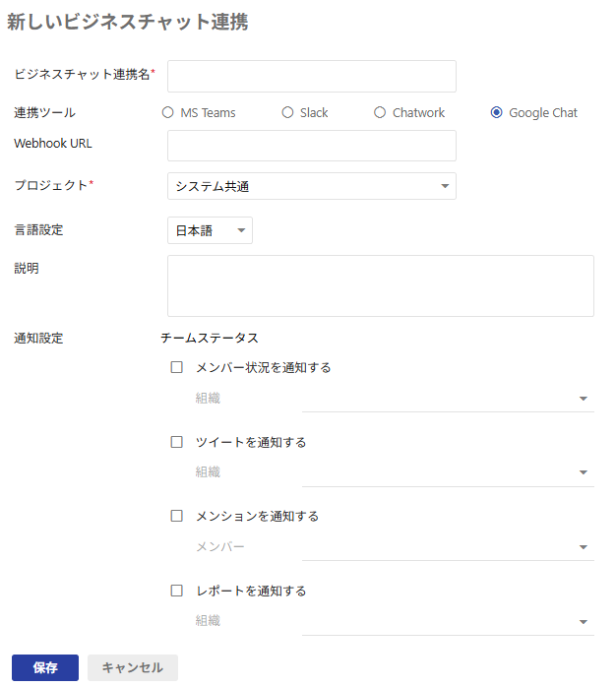Click the 連携ツール label
This screenshot has height=687, width=616.
(x=44, y=112)
